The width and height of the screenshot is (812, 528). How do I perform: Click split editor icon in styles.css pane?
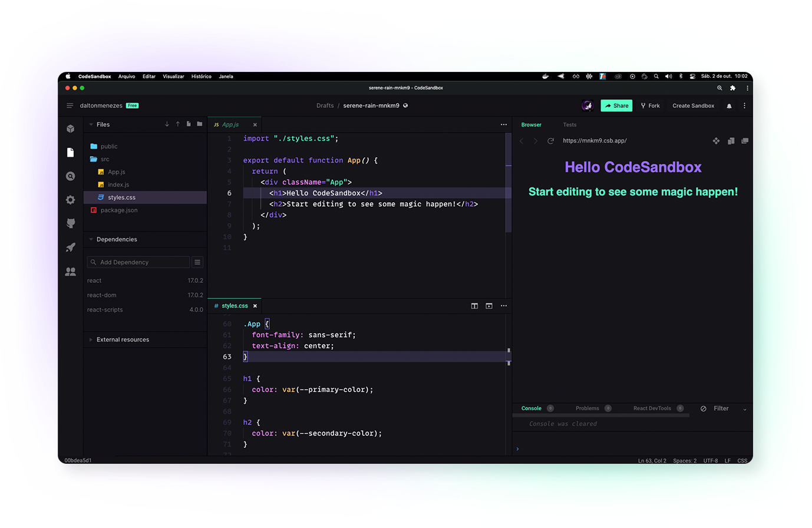click(x=474, y=306)
